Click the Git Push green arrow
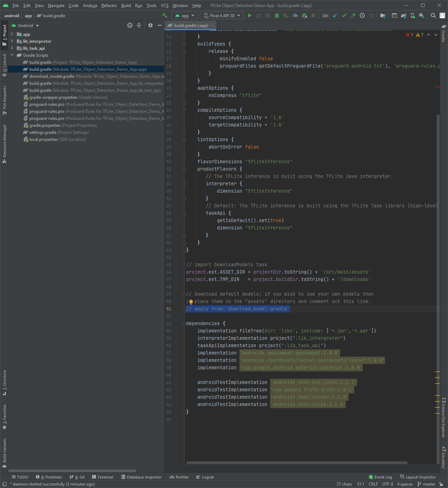The width and height of the screenshot is (448, 488). pos(353,15)
